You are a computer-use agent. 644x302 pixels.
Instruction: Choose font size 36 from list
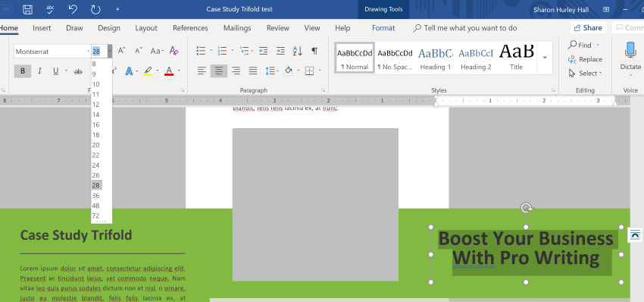(95, 196)
